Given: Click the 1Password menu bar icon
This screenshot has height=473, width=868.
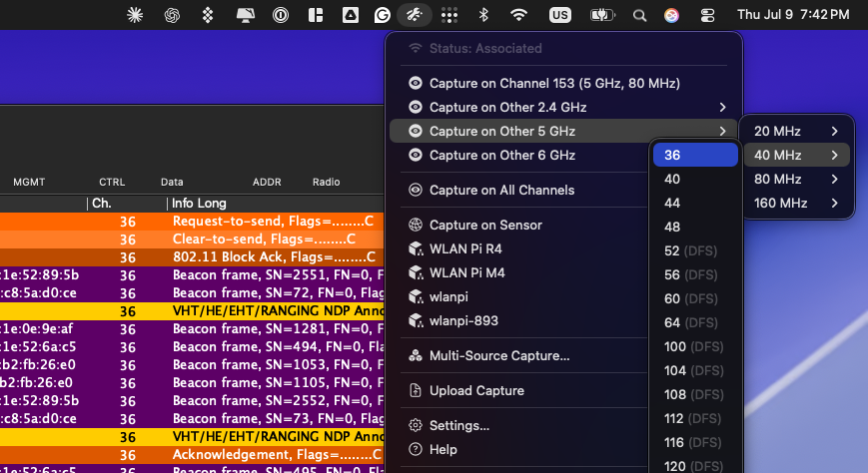Looking at the screenshot, I should click(281, 15).
